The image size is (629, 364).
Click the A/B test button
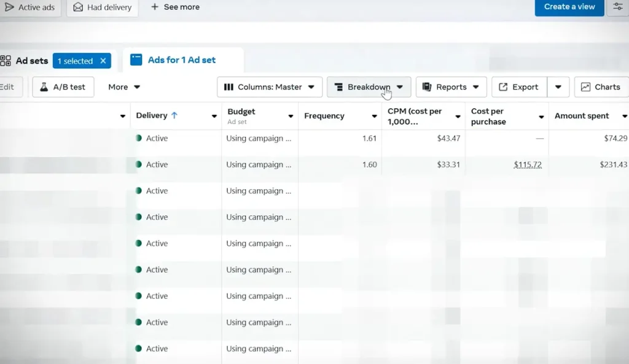coord(63,87)
